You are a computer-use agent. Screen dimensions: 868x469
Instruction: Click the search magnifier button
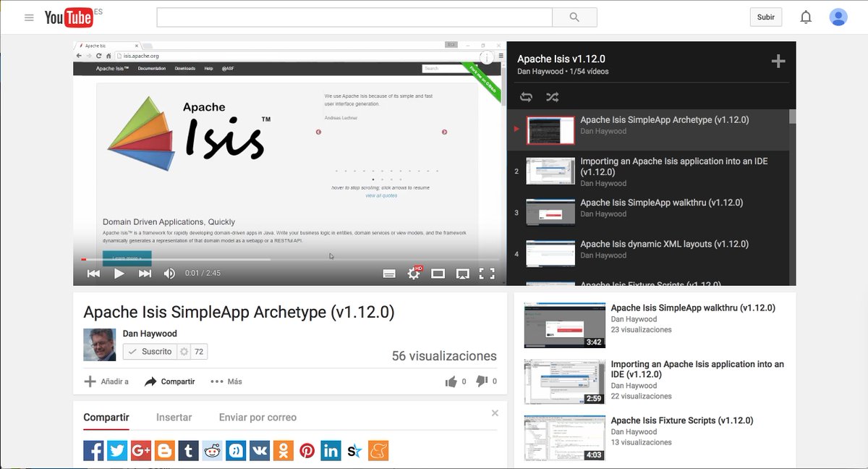point(574,17)
